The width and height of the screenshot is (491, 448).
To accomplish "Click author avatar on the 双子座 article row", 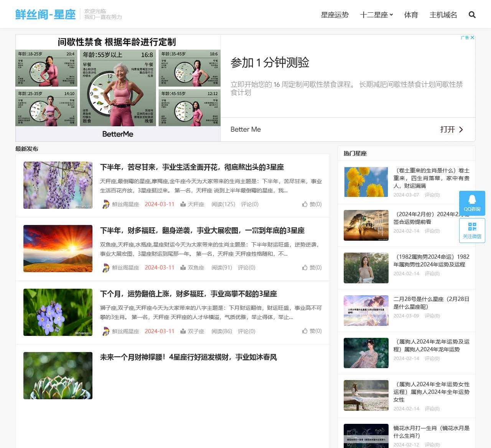I will (105, 331).
